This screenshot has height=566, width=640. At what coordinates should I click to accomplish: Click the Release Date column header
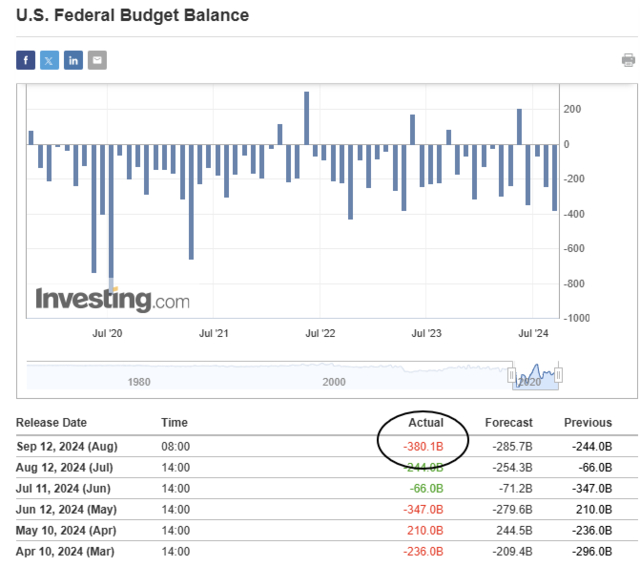(52, 423)
